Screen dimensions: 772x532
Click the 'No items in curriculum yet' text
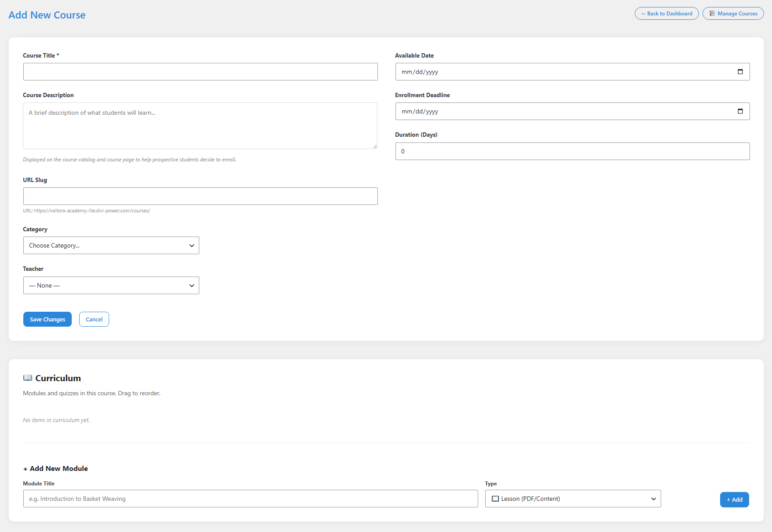(56, 420)
